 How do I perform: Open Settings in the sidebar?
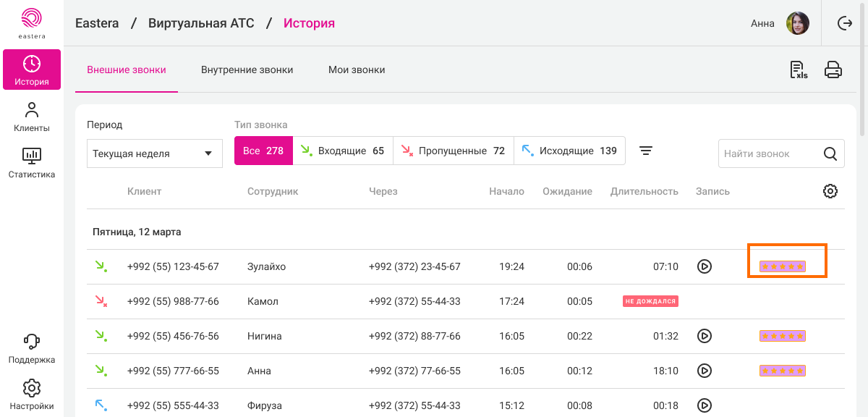(32, 395)
